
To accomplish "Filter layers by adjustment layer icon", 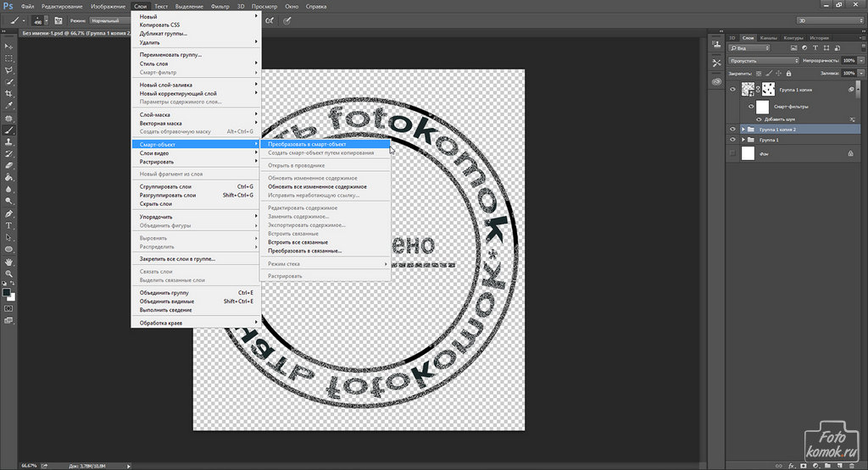I will point(804,48).
